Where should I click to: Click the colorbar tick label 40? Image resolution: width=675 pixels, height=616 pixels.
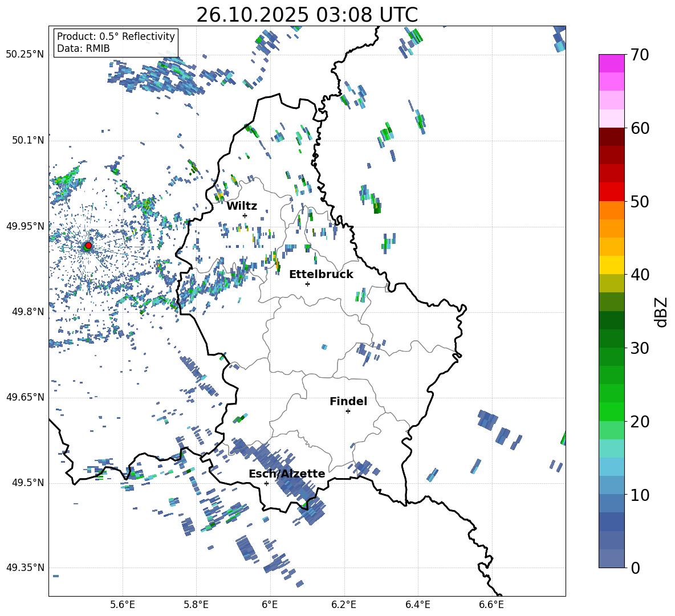pos(640,275)
